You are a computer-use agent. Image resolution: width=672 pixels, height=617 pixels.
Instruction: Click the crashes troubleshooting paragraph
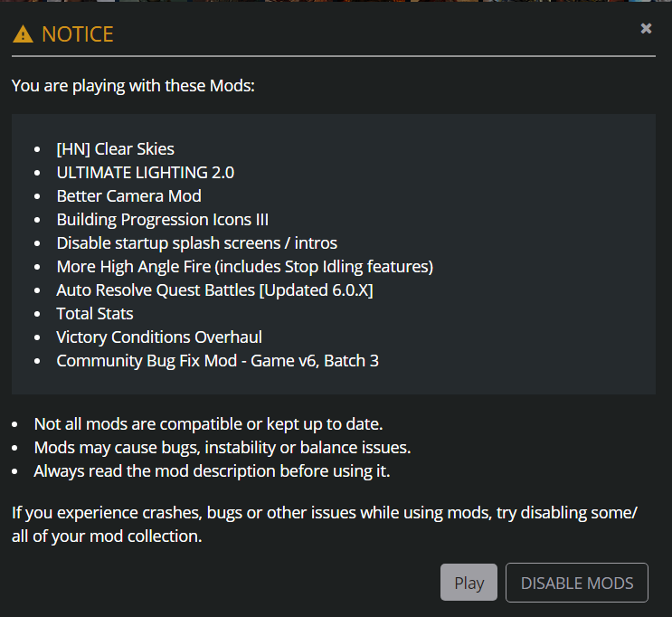[325, 525]
